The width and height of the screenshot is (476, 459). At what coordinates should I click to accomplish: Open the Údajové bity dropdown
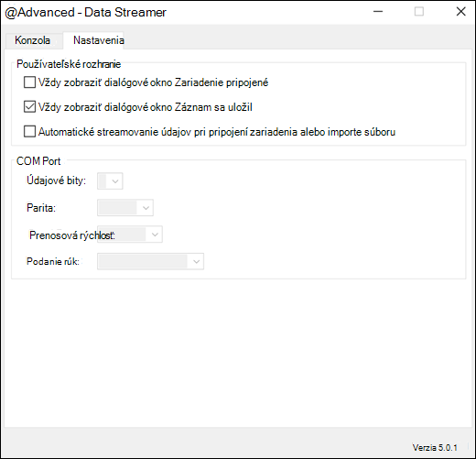coord(110,181)
